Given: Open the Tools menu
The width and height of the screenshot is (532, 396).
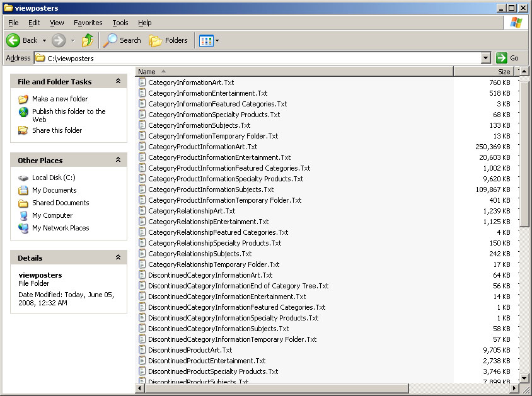Looking at the screenshot, I should click(120, 23).
